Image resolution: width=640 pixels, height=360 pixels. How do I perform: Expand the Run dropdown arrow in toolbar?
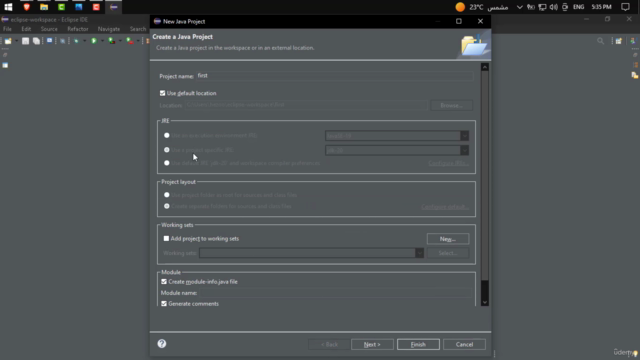[102, 41]
